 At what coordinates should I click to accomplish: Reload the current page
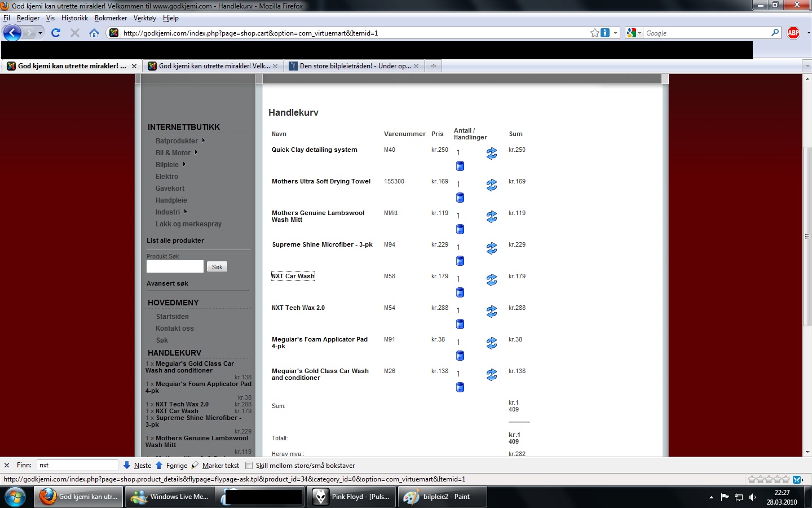pyautogui.click(x=56, y=33)
